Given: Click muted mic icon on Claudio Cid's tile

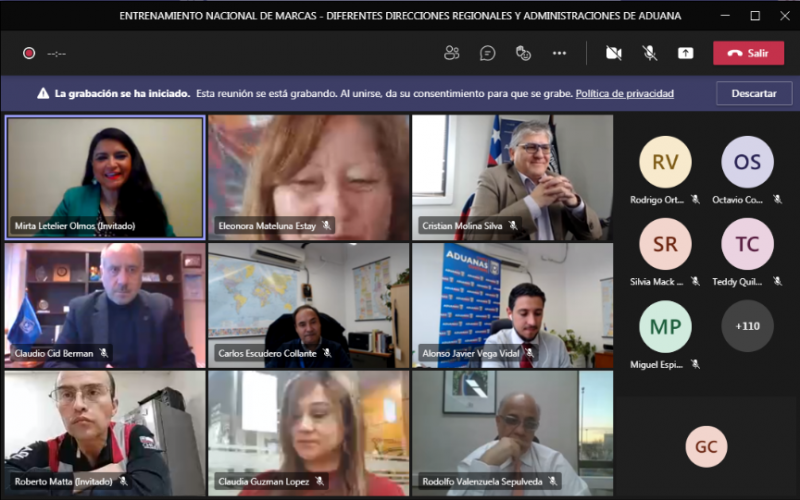Looking at the screenshot, I should 104,353.
